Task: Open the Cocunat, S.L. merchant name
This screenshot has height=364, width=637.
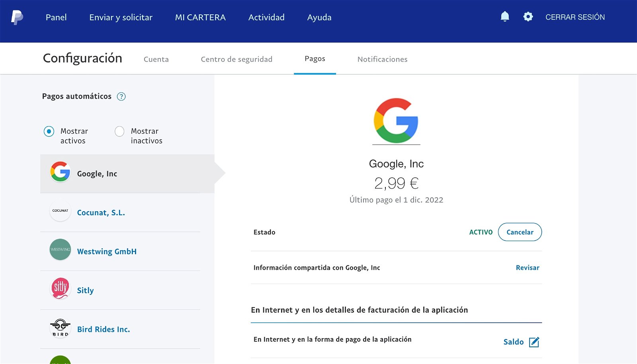Action: 101,213
